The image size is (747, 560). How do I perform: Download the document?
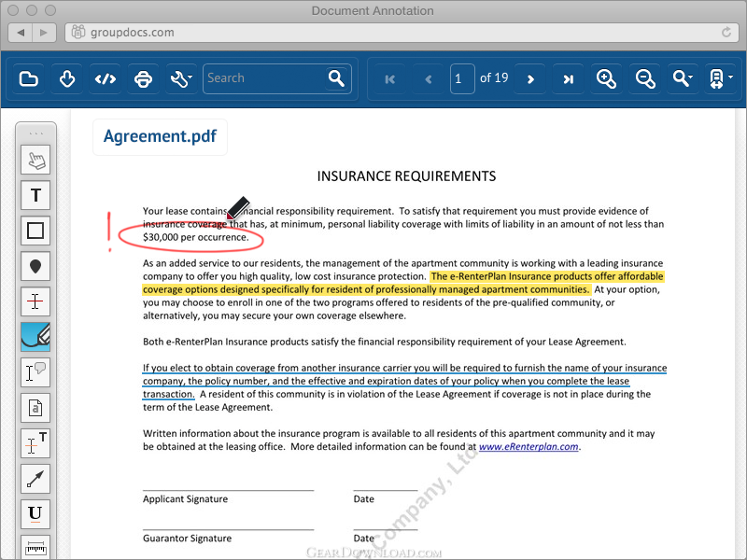pos(67,78)
